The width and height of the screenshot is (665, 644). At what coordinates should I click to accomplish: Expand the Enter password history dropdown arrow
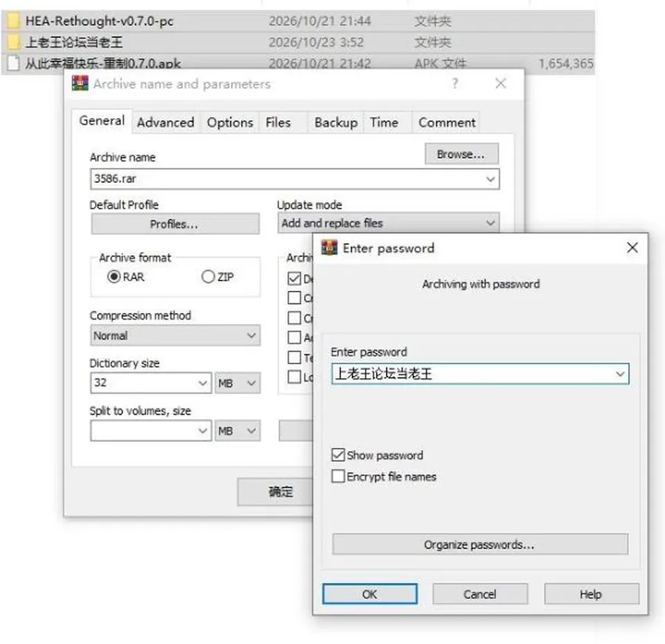click(620, 374)
